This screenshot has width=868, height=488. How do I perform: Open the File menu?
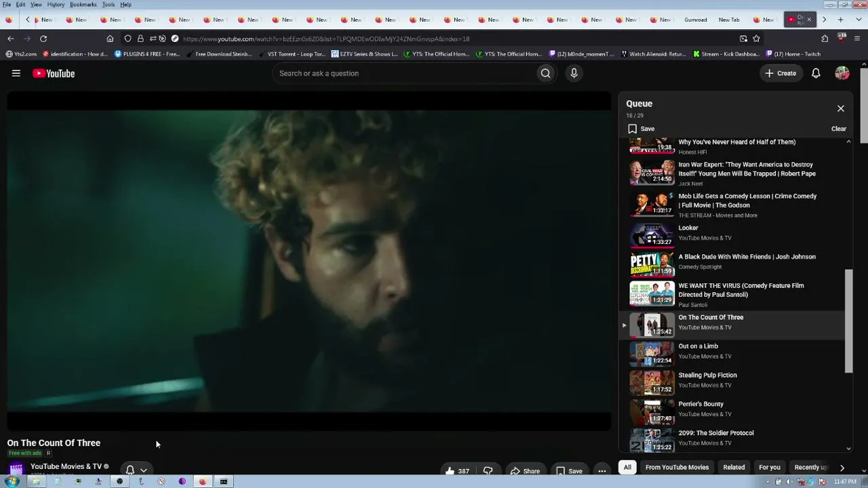point(7,5)
